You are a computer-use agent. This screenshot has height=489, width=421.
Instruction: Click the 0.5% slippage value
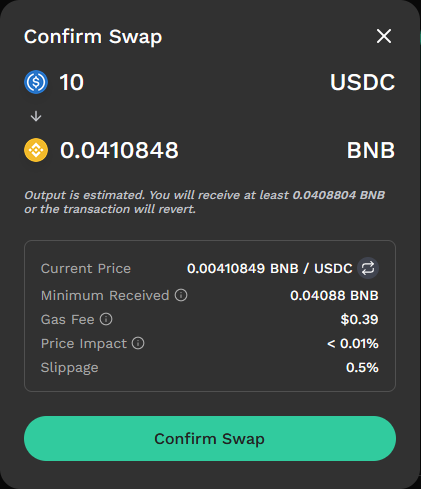tap(362, 367)
